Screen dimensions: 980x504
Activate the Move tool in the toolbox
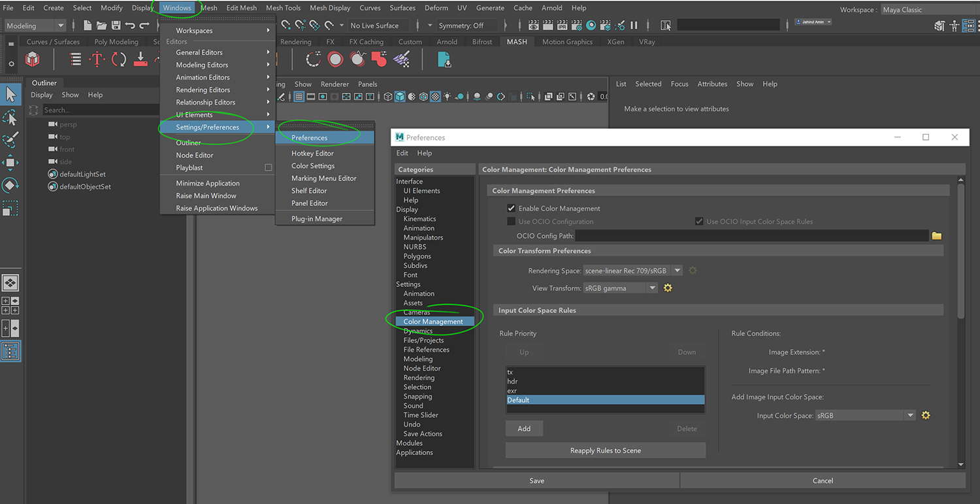(x=10, y=163)
